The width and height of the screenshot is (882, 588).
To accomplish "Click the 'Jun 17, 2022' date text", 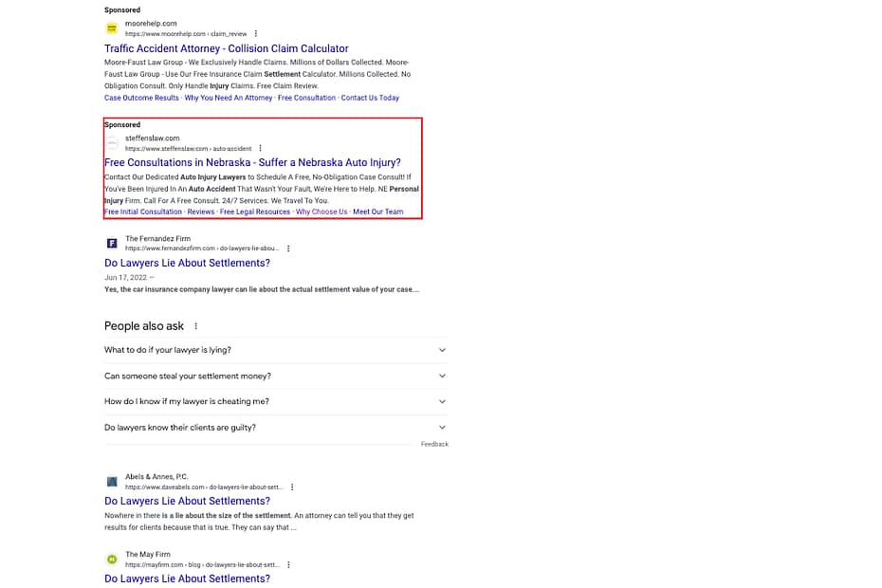I will coord(125,277).
